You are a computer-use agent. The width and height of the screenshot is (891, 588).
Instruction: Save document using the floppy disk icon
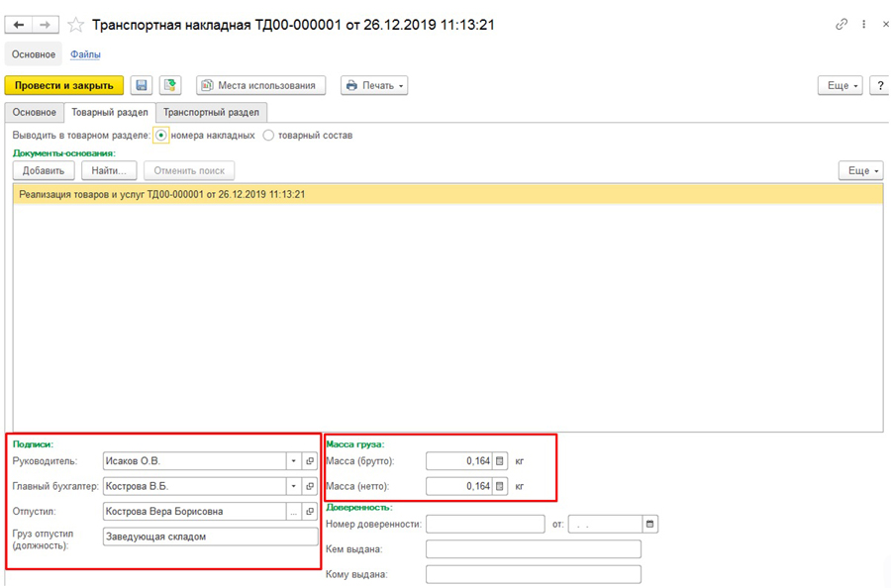pos(142,86)
